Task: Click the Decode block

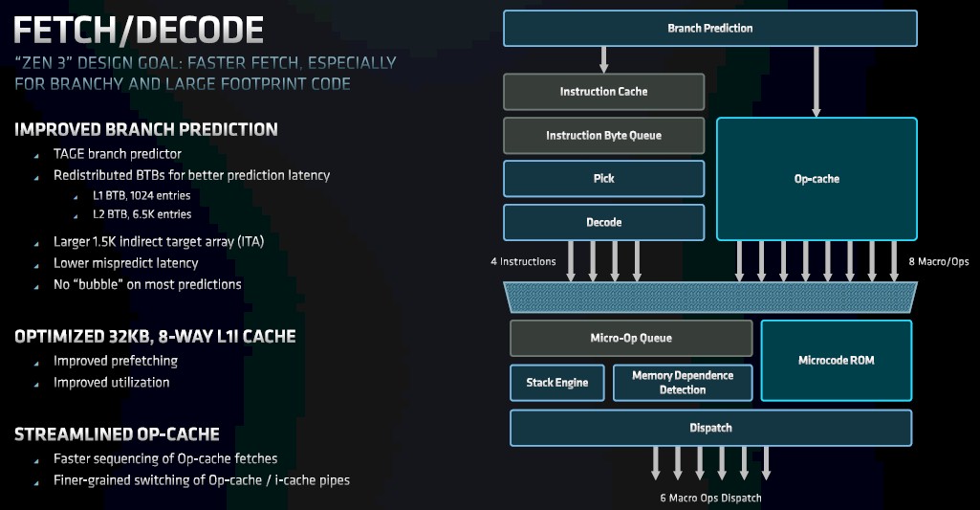Action: point(603,222)
